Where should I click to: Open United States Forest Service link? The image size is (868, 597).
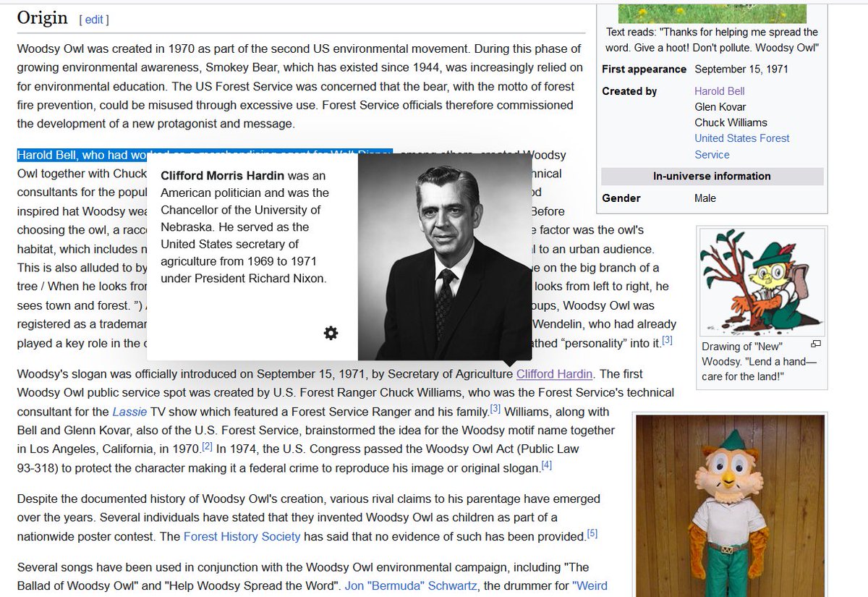click(742, 146)
